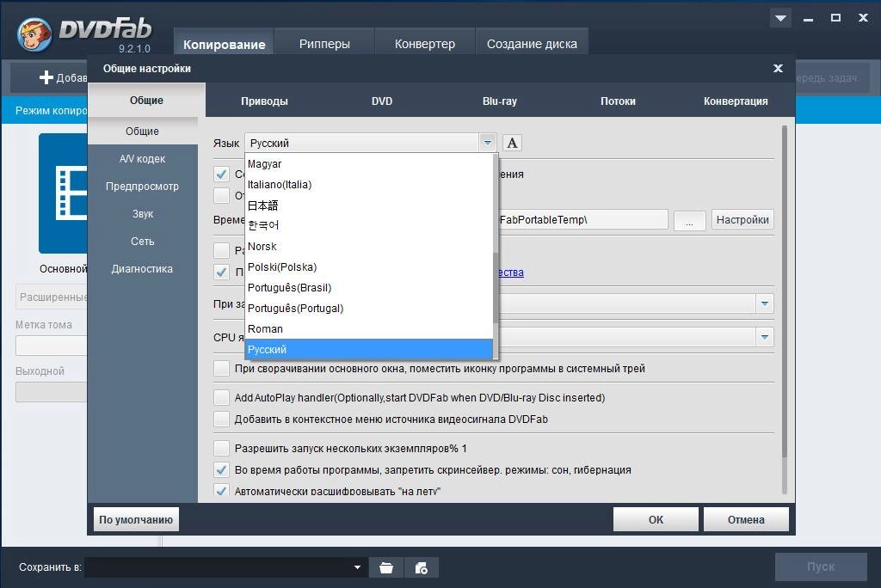Image resolution: width=881 pixels, height=588 pixels.
Task: Select Roman language option
Action: point(368,329)
